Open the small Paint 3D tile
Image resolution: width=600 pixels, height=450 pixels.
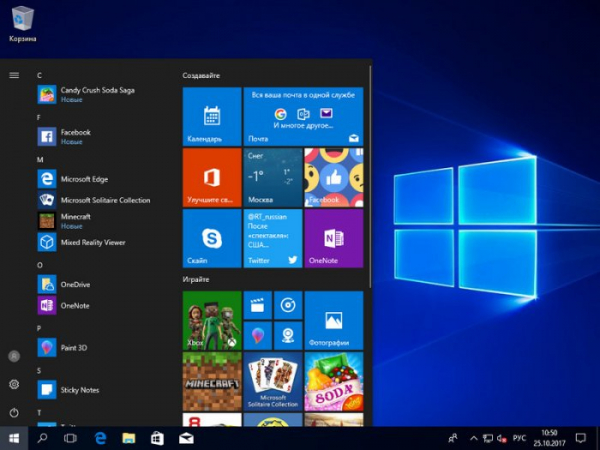(258, 336)
